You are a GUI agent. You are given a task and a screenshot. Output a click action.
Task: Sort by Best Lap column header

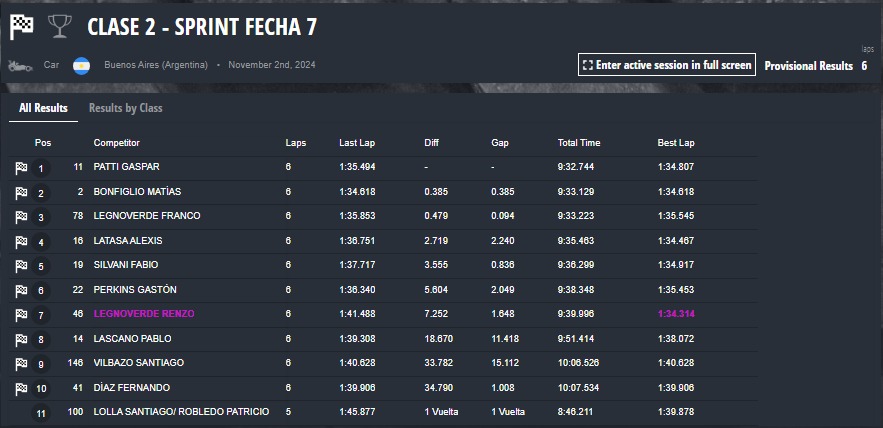click(676, 143)
